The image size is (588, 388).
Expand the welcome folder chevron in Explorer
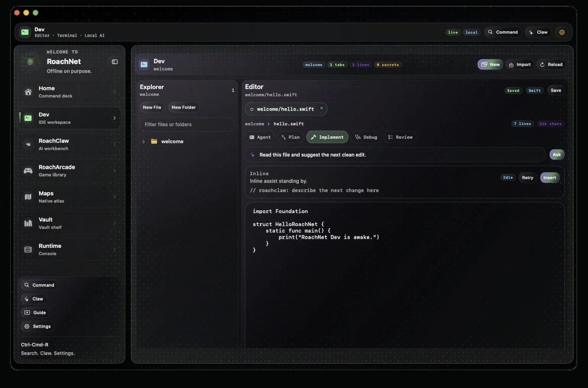click(144, 142)
